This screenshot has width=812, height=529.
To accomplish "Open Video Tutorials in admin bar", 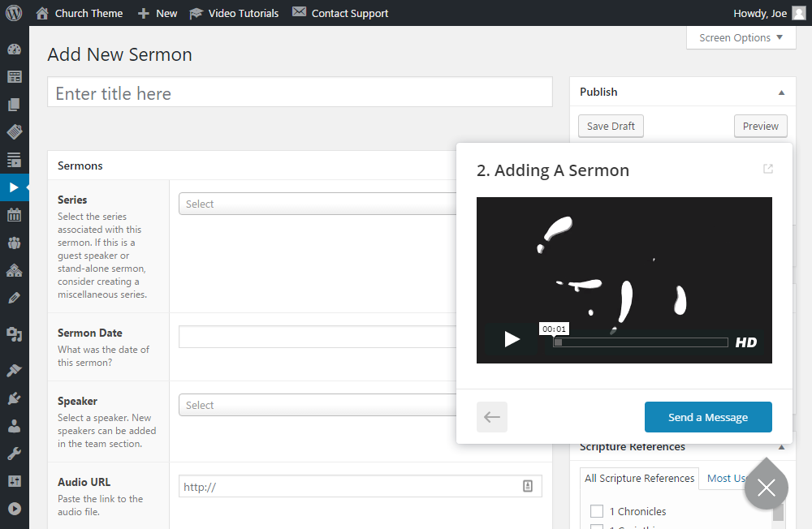I will coord(234,13).
